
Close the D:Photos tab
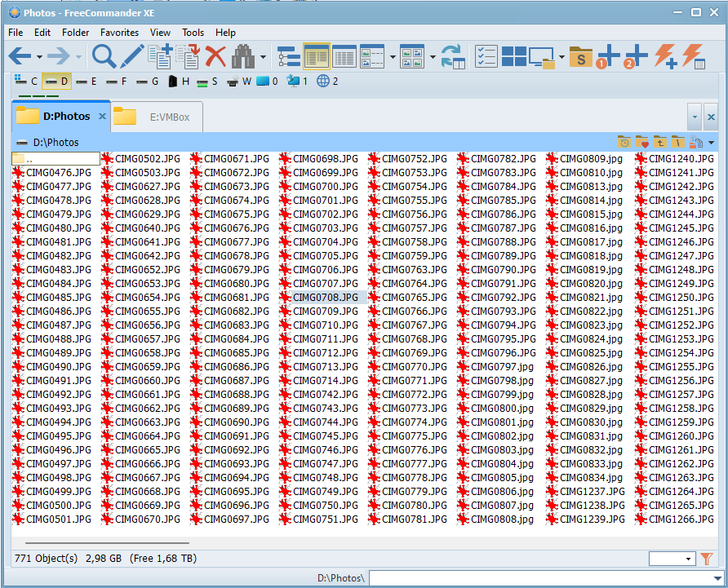click(x=102, y=117)
